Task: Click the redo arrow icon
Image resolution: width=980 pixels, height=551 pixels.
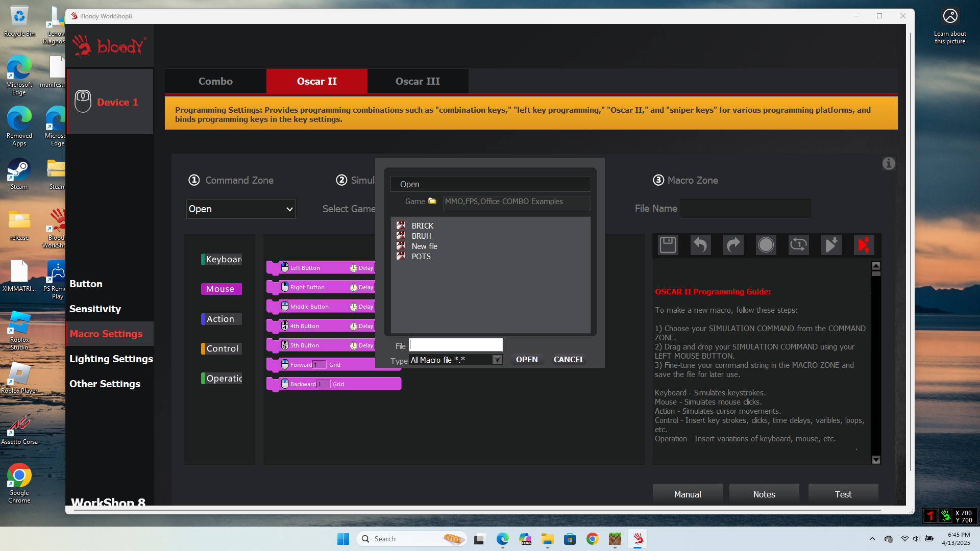Action: point(733,245)
